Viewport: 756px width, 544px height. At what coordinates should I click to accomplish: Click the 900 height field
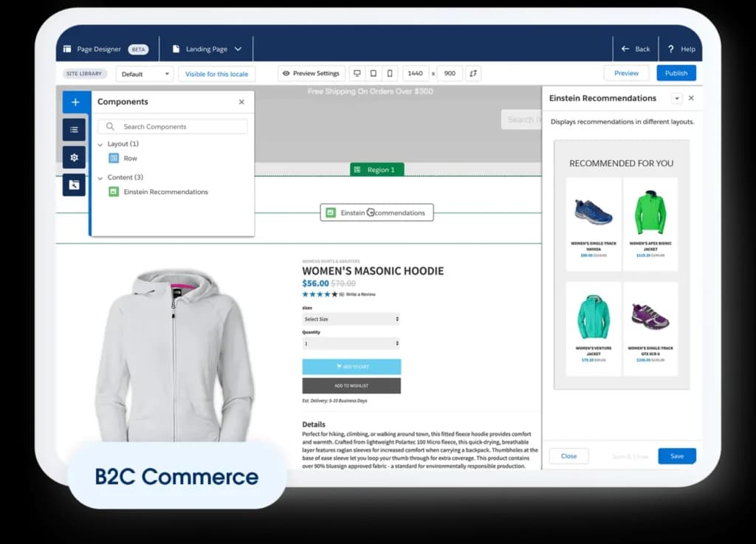[450, 73]
